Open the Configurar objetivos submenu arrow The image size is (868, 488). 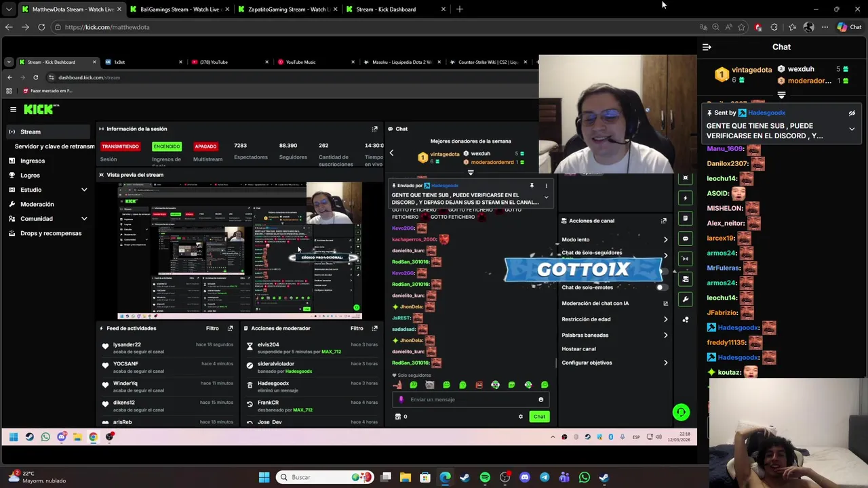665,363
